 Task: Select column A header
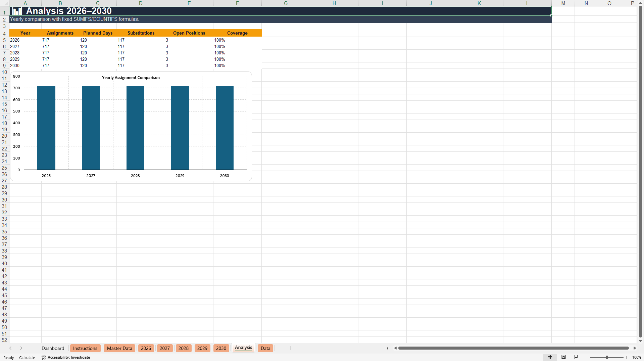[25, 3]
